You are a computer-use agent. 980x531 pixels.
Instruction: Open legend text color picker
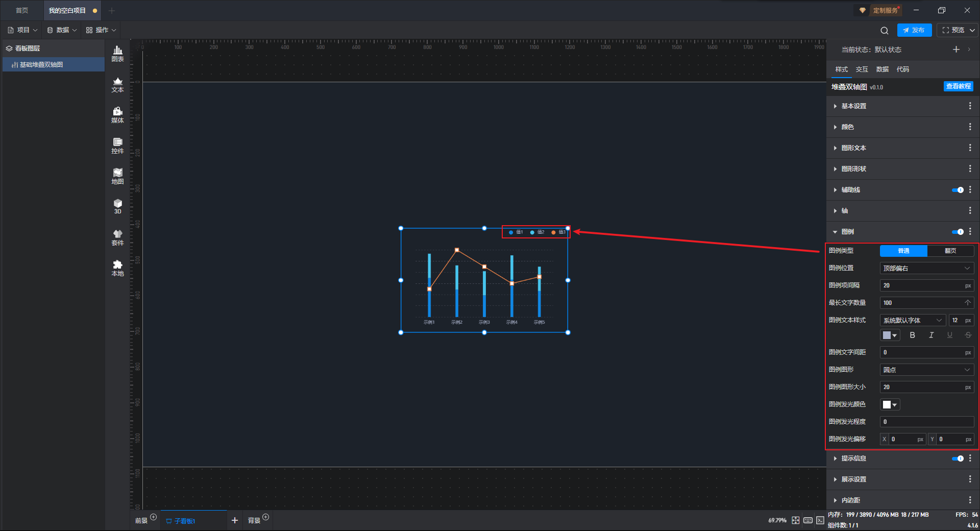click(x=890, y=335)
